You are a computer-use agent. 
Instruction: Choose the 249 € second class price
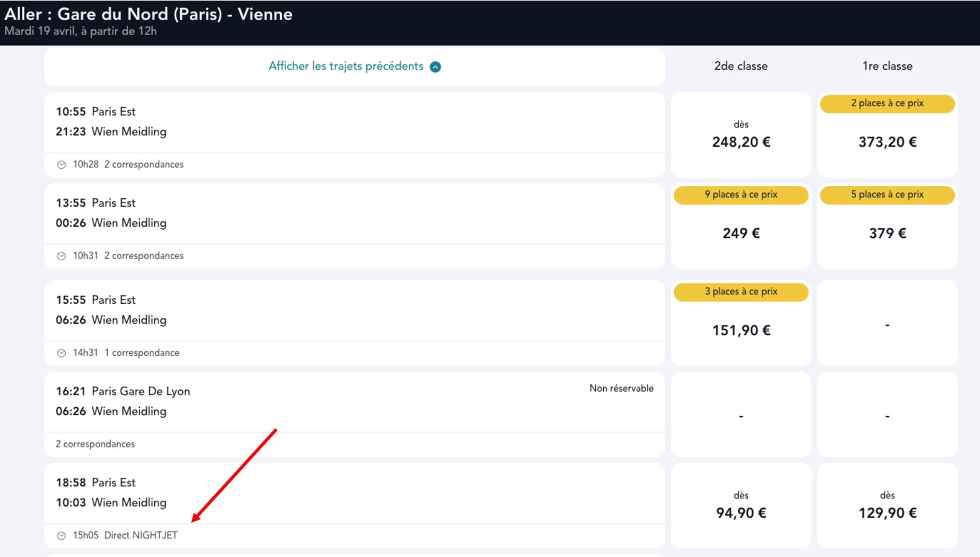[741, 233]
